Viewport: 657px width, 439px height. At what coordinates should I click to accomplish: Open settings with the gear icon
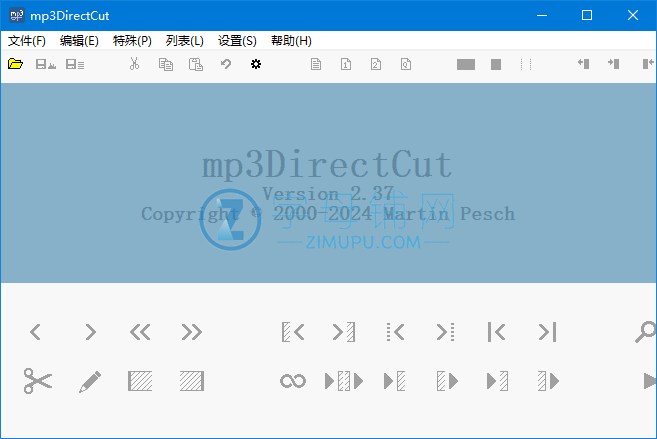pyautogui.click(x=256, y=64)
